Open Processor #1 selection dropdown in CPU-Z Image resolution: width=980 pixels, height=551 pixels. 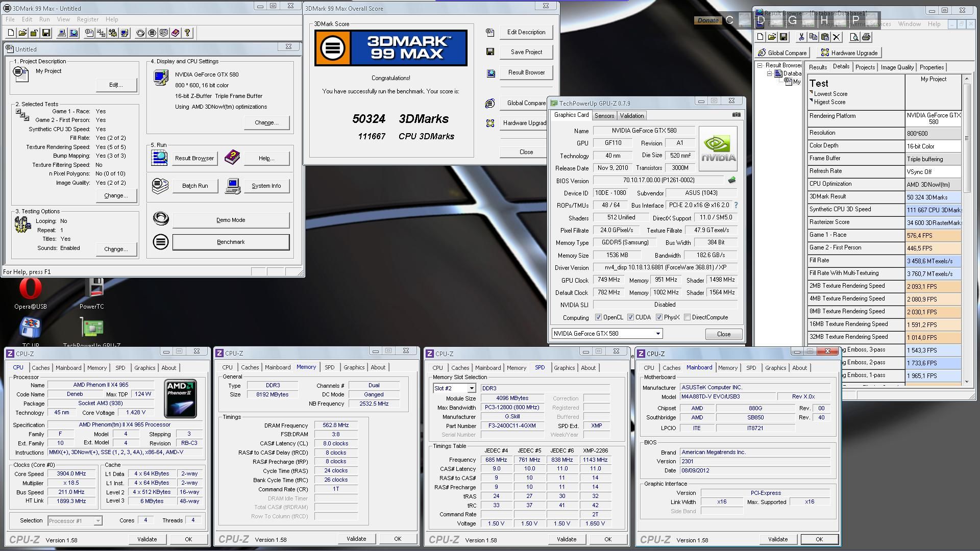point(97,521)
